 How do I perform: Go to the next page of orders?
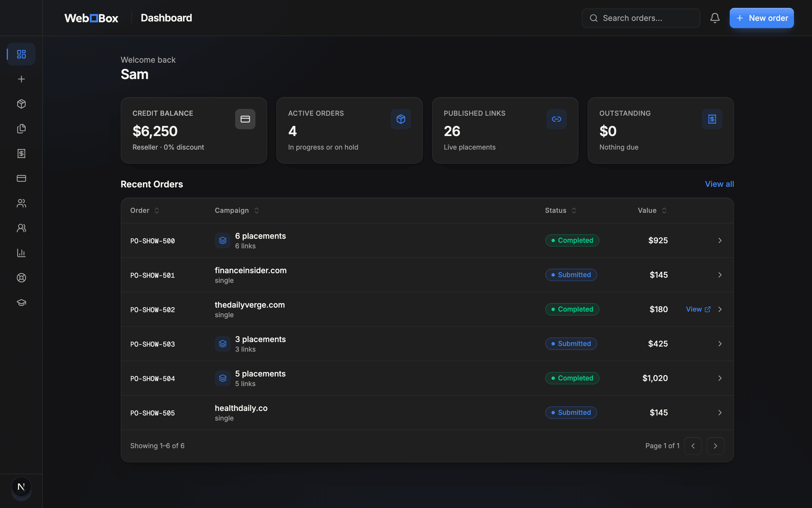coord(715,446)
